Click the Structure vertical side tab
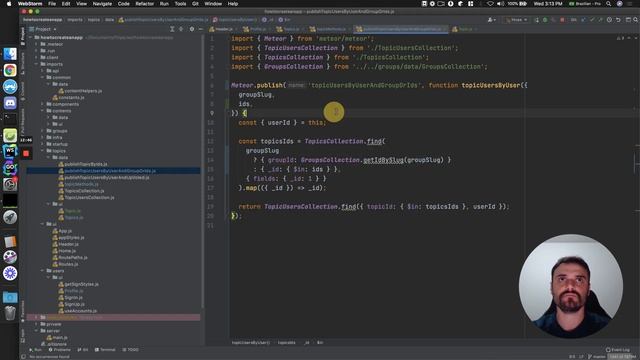 (x=22, y=63)
